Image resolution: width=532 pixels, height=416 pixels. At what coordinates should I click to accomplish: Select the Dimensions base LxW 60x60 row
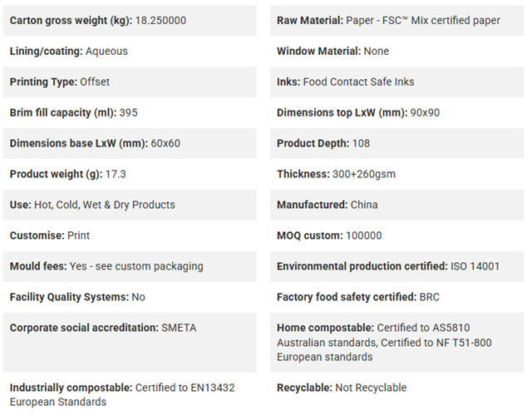tap(130, 143)
